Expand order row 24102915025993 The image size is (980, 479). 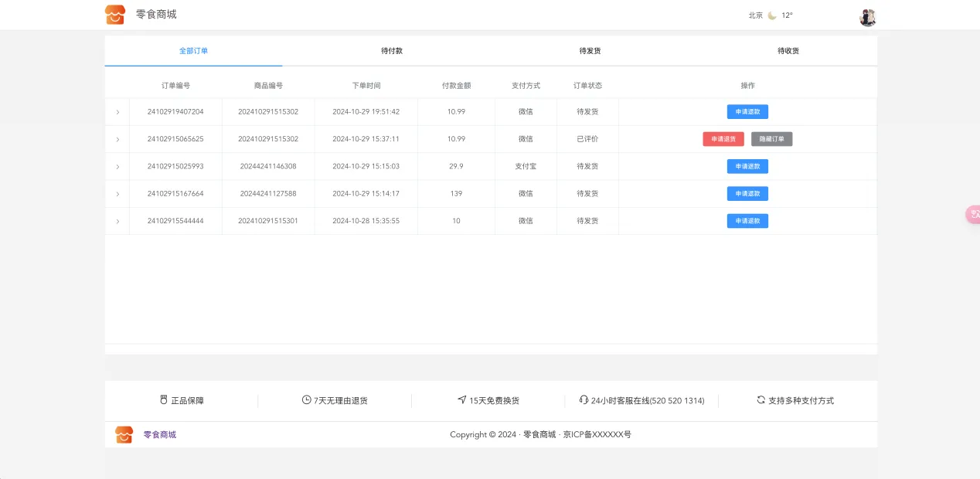[x=117, y=167]
